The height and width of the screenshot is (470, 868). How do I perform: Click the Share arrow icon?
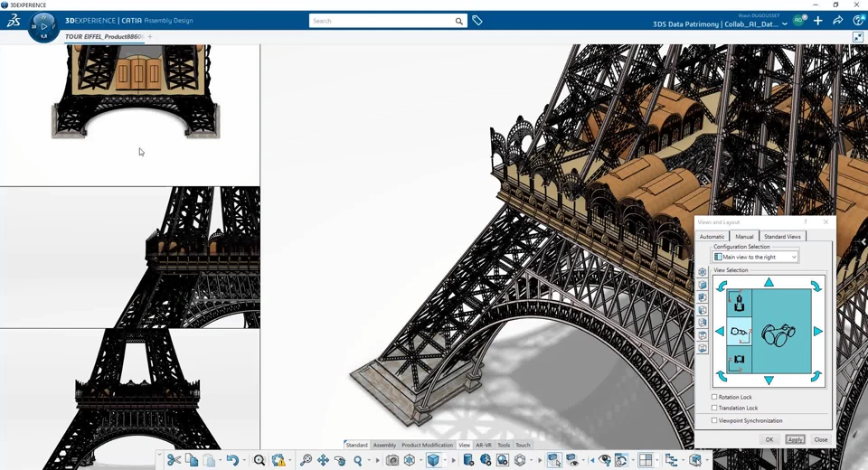pyautogui.click(x=837, y=21)
